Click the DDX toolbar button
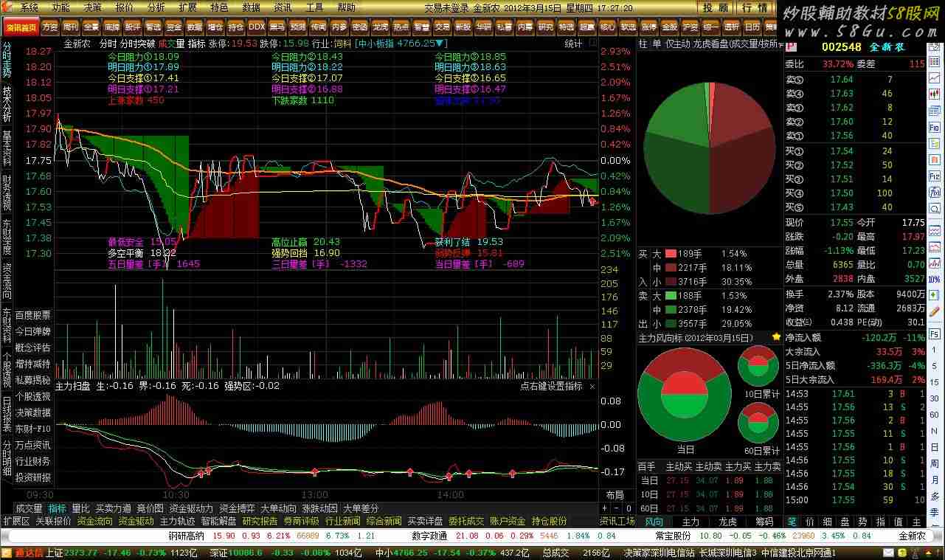The width and height of the screenshot is (945, 560). 257,27
